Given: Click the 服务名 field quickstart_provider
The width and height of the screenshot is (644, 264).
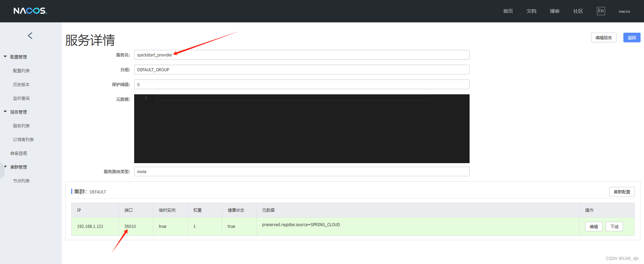Looking at the screenshot, I should coord(302,55).
